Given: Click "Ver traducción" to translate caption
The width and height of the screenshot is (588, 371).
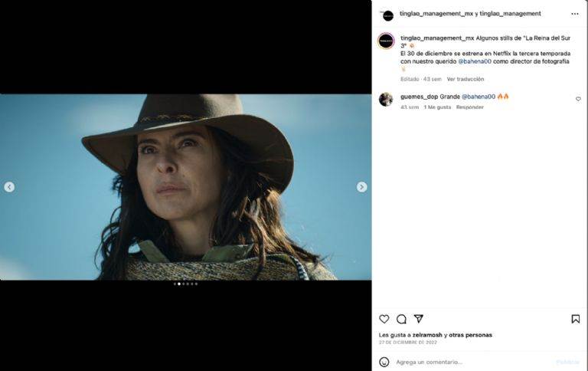Looking at the screenshot, I should tap(465, 79).
